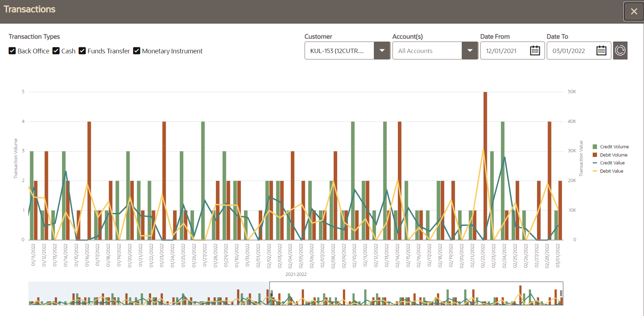This screenshot has height=316, width=644.
Task: Click the tallest debit bar on 02/22/2022
Action: click(x=485, y=166)
